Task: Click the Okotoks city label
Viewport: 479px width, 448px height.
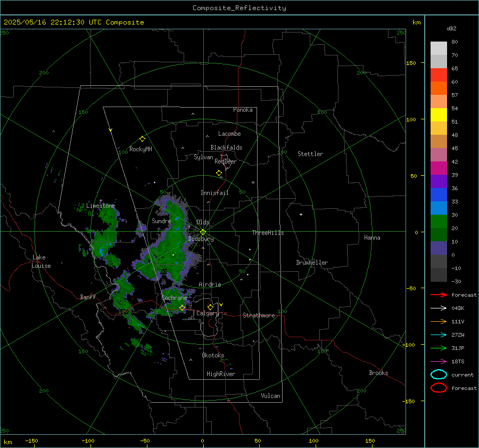Action: pyautogui.click(x=213, y=355)
